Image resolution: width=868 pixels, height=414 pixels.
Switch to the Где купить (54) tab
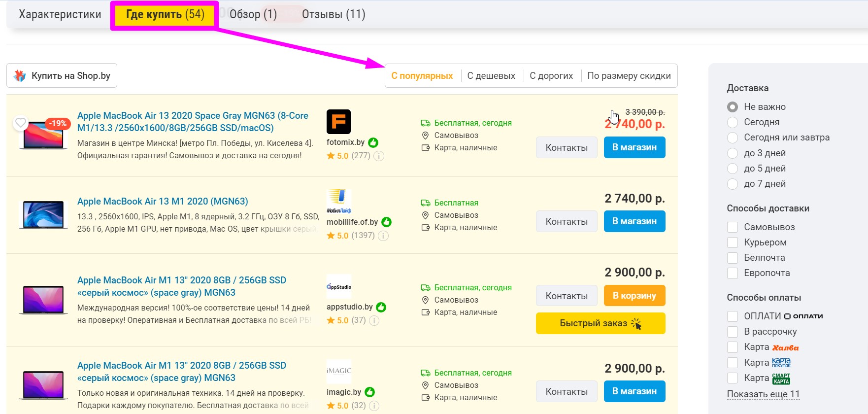(x=165, y=14)
